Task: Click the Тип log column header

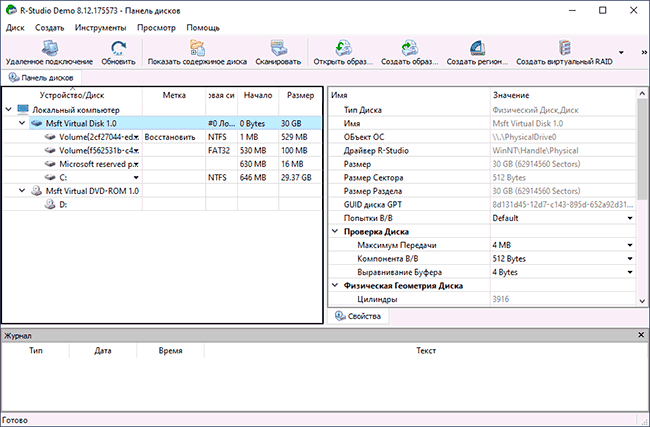Action: click(x=36, y=351)
